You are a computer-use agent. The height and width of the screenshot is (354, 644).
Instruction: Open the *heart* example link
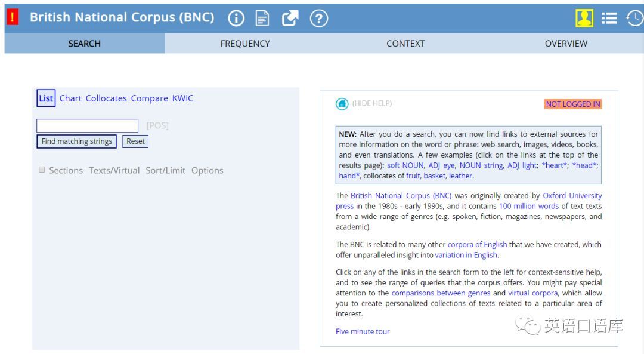(x=555, y=165)
